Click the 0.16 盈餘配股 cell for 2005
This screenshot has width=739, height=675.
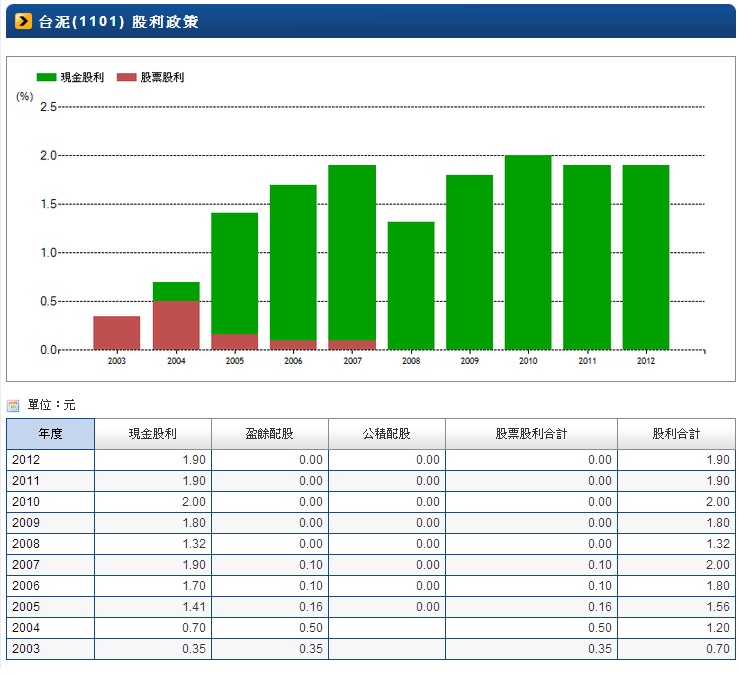pos(270,607)
